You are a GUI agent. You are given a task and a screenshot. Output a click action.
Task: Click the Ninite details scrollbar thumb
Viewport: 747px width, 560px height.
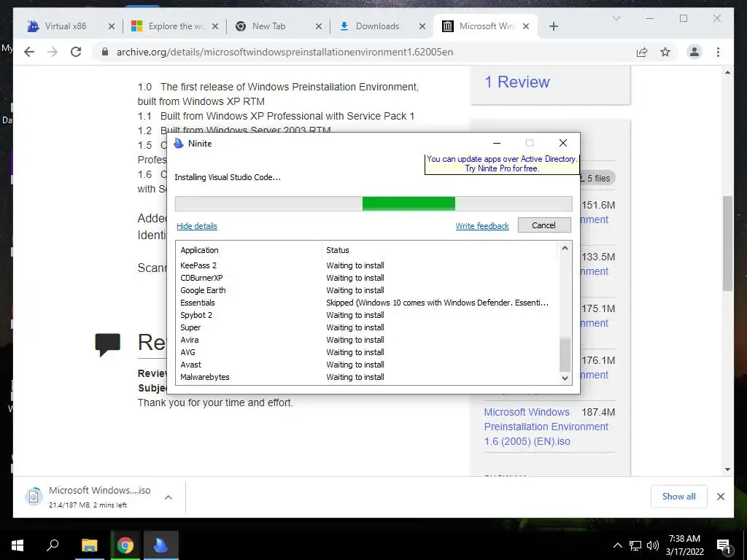[x=565, y=355]
